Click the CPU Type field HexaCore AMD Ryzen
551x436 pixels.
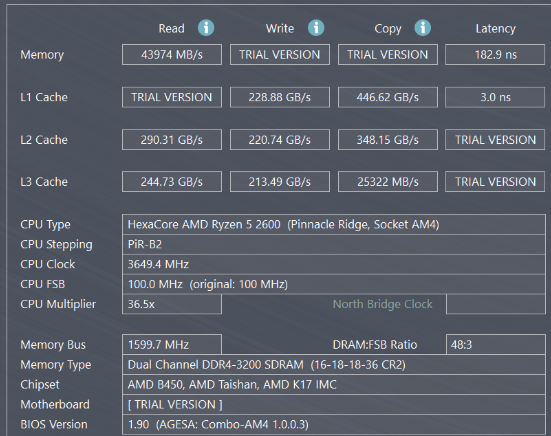(334, 224)
